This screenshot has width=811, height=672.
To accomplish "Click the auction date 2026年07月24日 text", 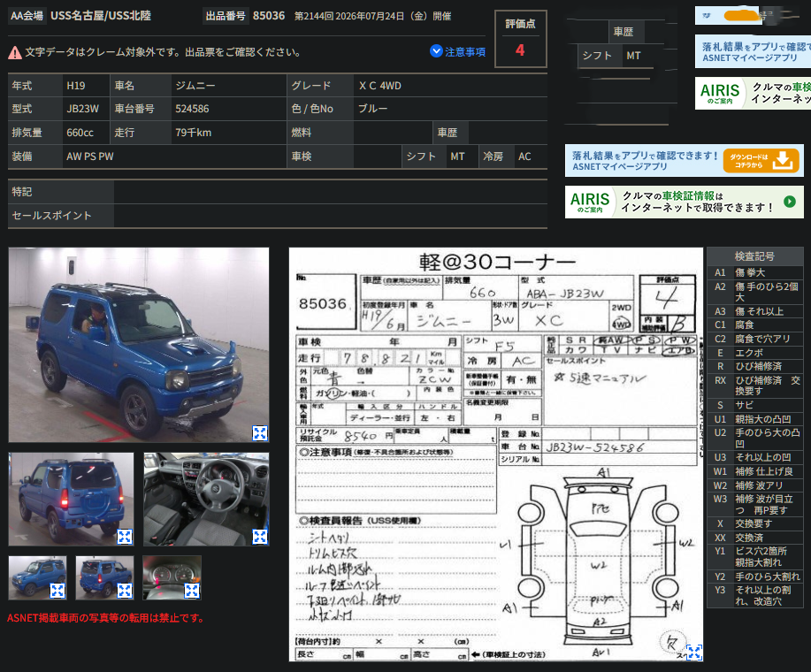I will click(370, 16).
